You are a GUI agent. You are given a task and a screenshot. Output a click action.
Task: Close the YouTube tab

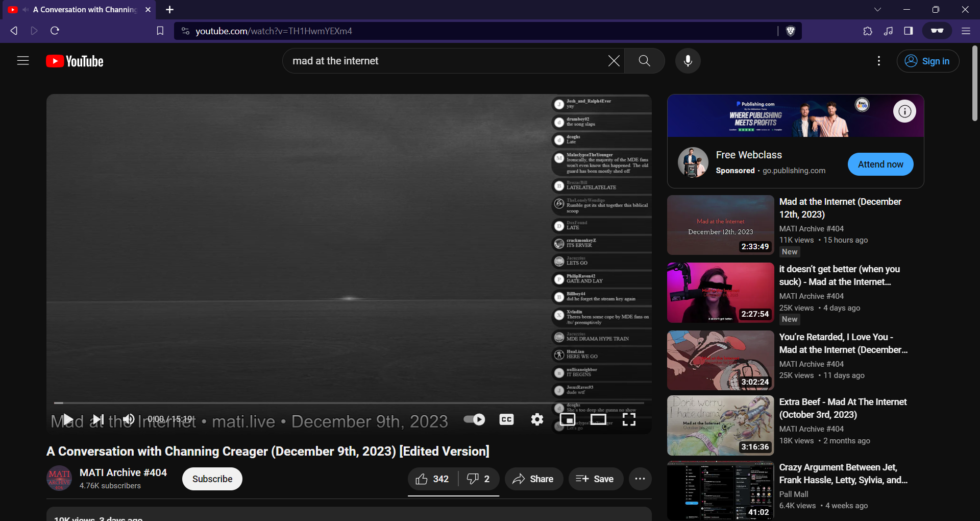(x=148, y=10)
